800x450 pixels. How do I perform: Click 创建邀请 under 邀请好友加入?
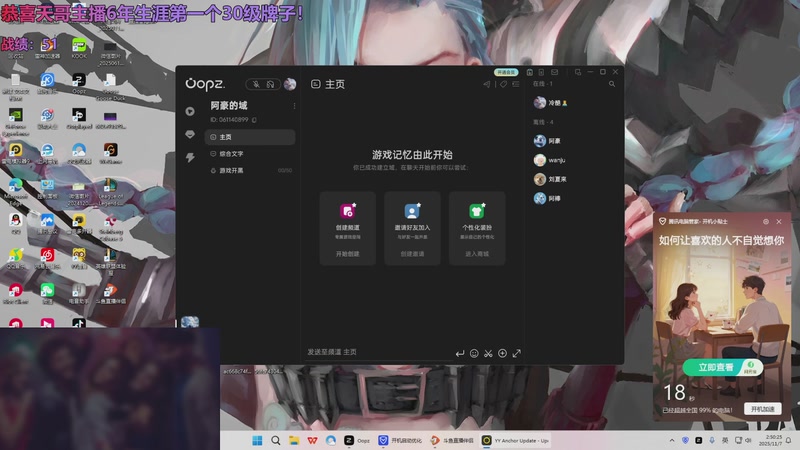[412, 254]
